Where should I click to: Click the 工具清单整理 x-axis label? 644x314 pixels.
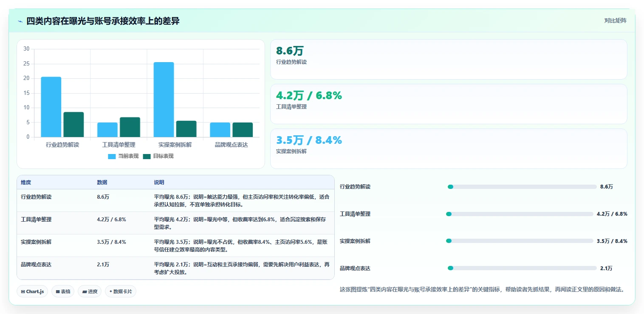(119, 145)
